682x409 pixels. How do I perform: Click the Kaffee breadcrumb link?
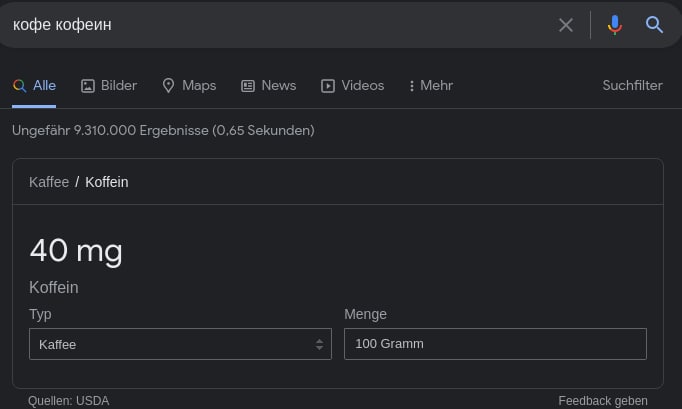(49, 182)
